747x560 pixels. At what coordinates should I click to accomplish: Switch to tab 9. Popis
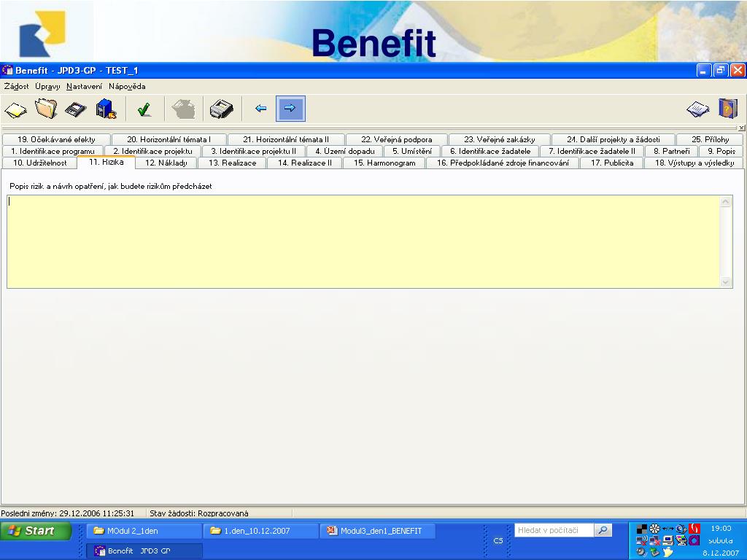click(721, 151)
